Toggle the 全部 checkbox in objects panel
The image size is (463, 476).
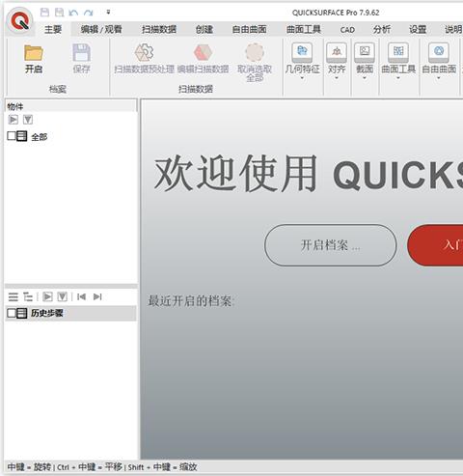[11, 136]
